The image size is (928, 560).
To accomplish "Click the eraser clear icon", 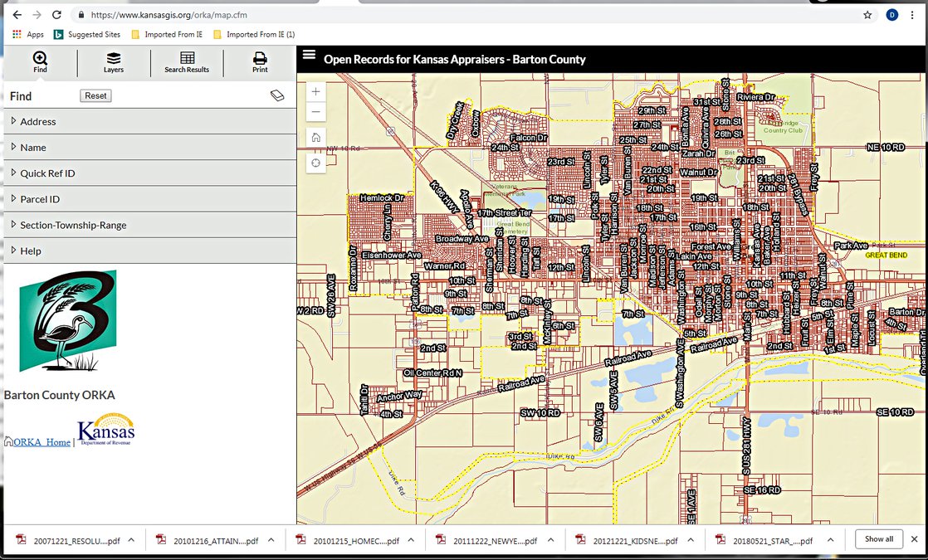I will click(x=277, y=96).
